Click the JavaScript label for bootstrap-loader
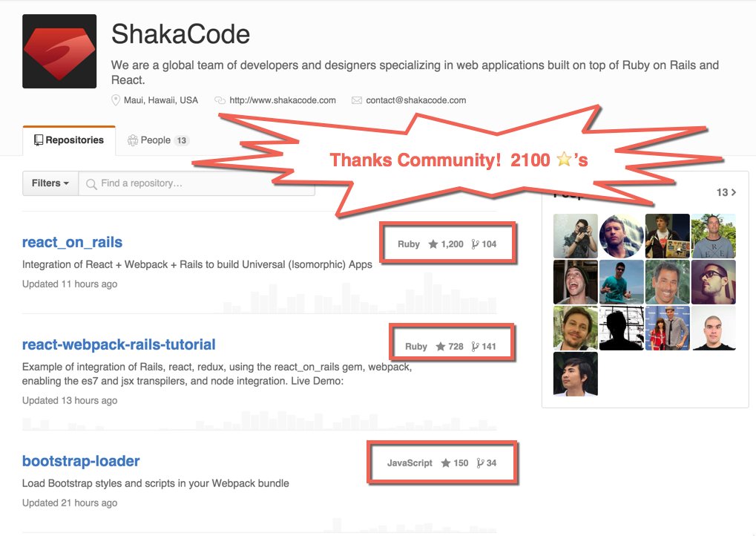This screenshot has height=536, width=756. [410, 463]
